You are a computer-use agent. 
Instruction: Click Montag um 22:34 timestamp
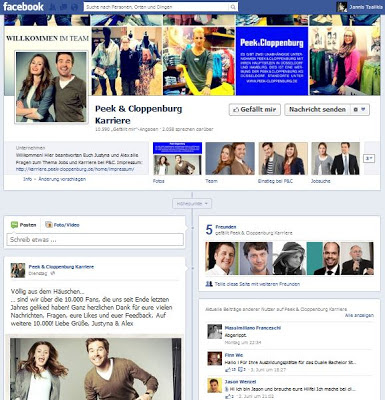[x=243, y=342]
